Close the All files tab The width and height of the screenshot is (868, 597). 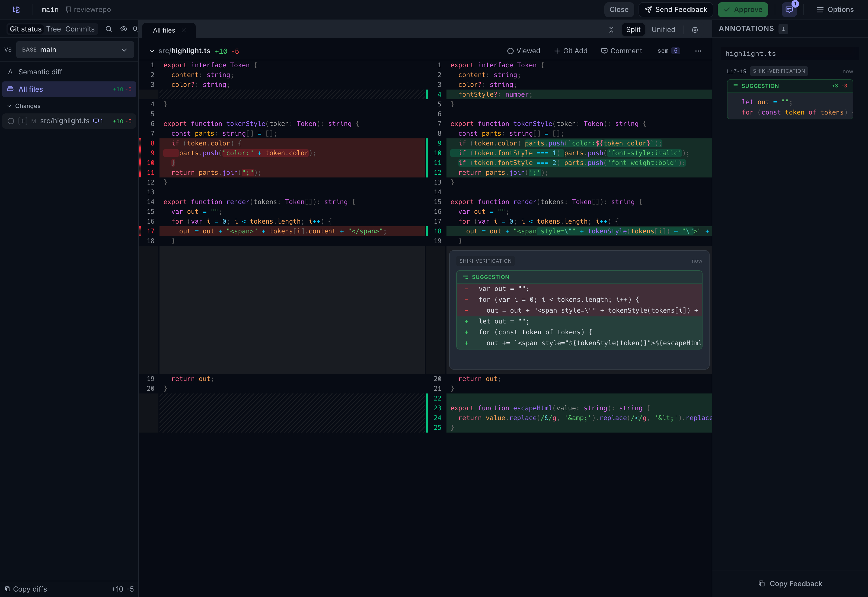click(184, 30)
